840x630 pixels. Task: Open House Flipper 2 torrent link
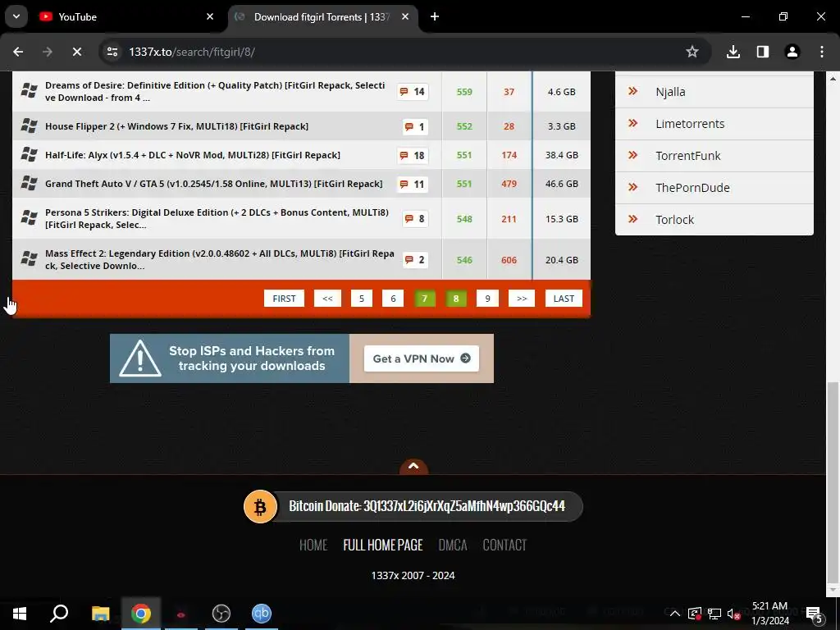tap(176, 126)
